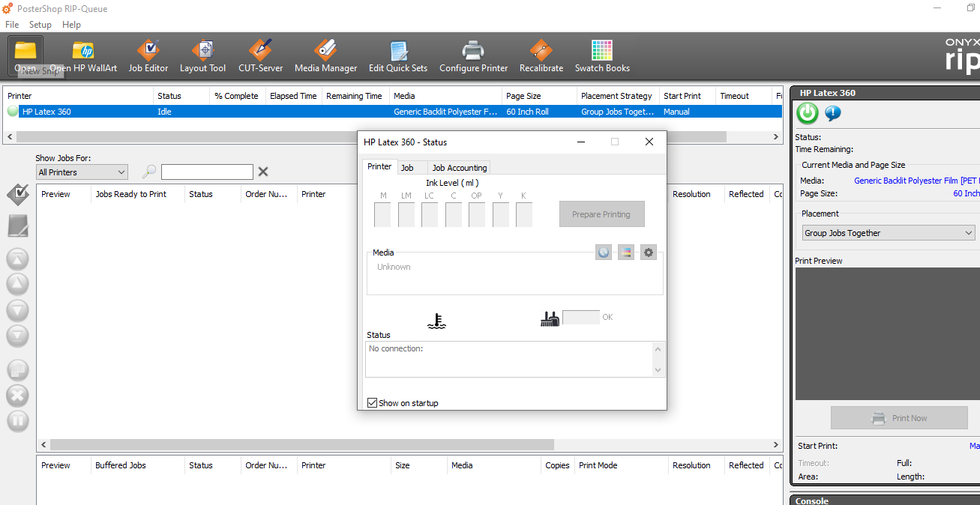This screenshot has height=505, width=980.
Task: Launch Open HP WallArt from the toolbar
Action: coord(83,55)
